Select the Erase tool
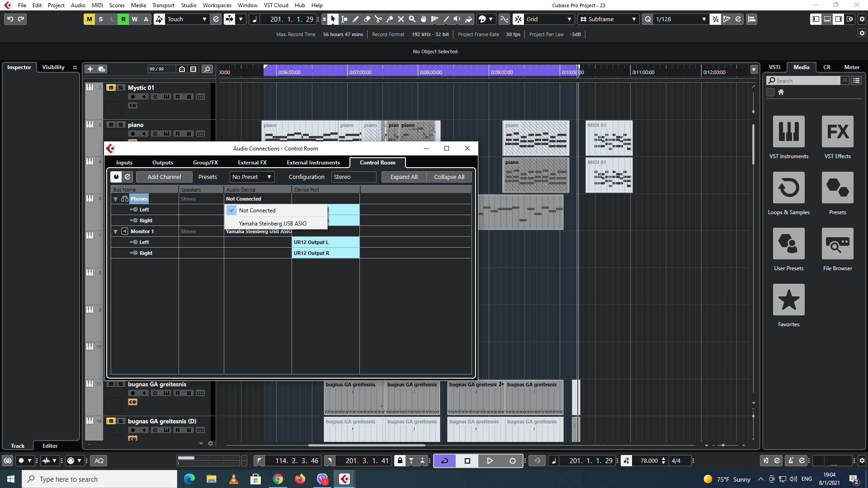This screenshot has width=868, height=488. (367, 19)
